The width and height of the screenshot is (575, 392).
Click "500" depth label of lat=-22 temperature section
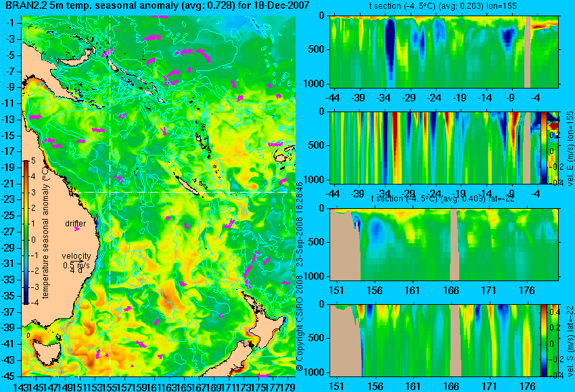[x=317, y=242]
